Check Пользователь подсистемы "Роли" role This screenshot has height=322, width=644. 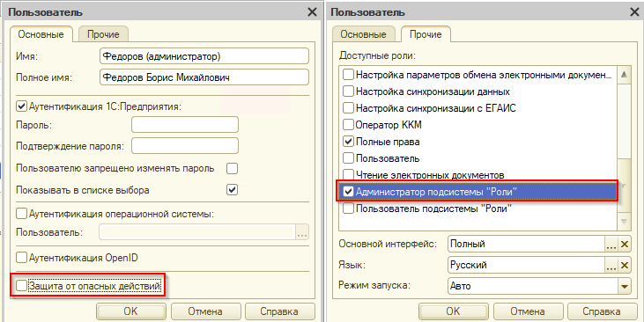348,209
